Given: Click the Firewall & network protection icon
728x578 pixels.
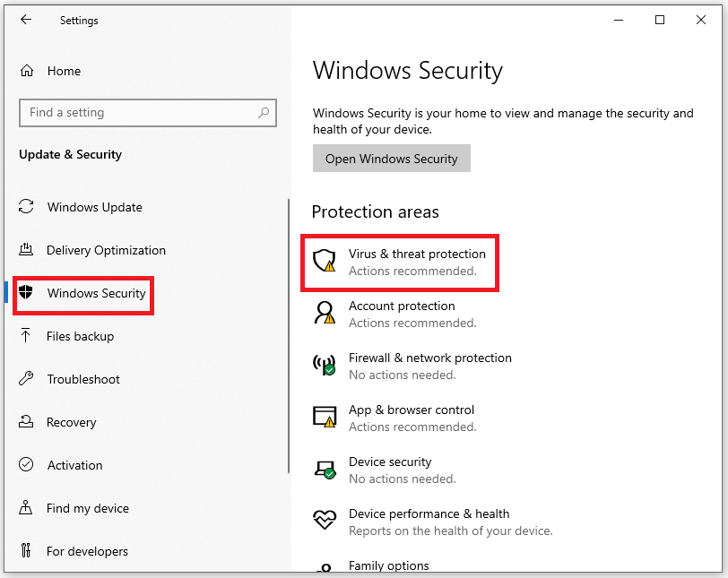Looking at the screenshot, I should pyautogui.click(x=324, y=365).
